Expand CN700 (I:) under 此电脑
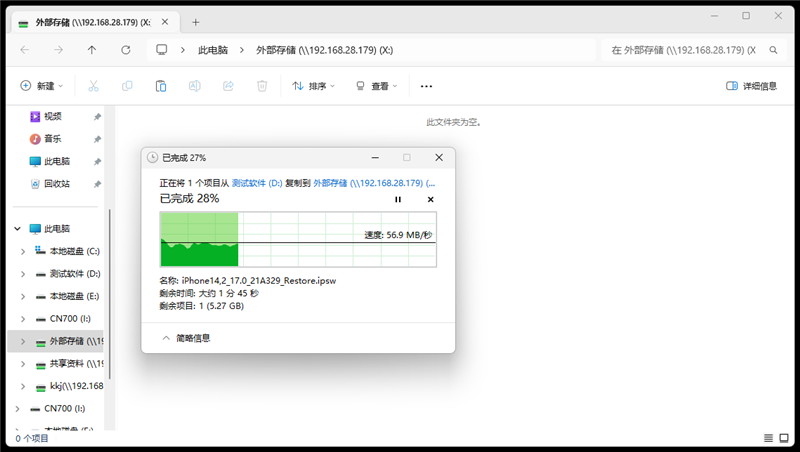The height and width of the screenshot is (452, 800). pos(23,319)
